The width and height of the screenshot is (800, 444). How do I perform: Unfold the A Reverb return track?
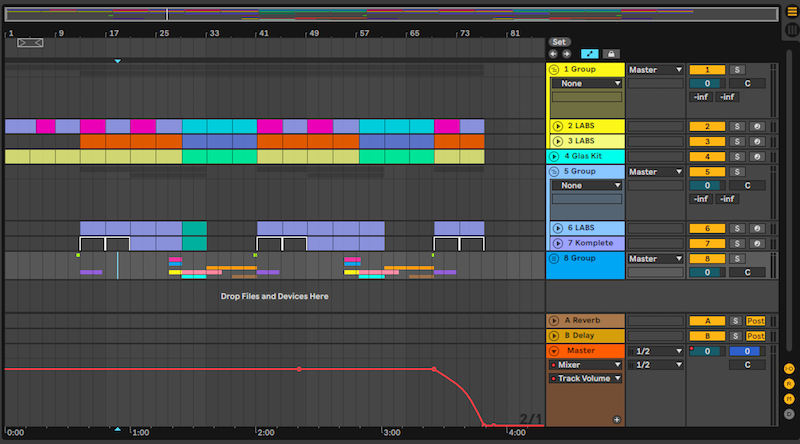(554, 320)
